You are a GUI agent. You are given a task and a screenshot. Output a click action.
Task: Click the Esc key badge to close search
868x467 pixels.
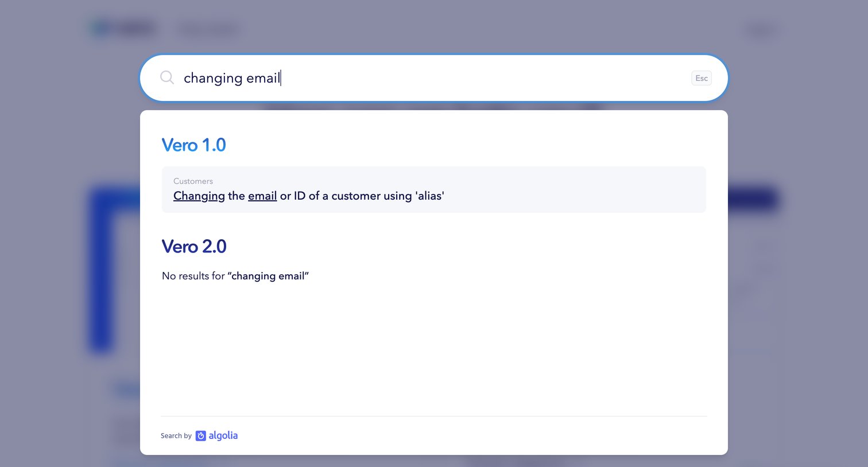702,78
